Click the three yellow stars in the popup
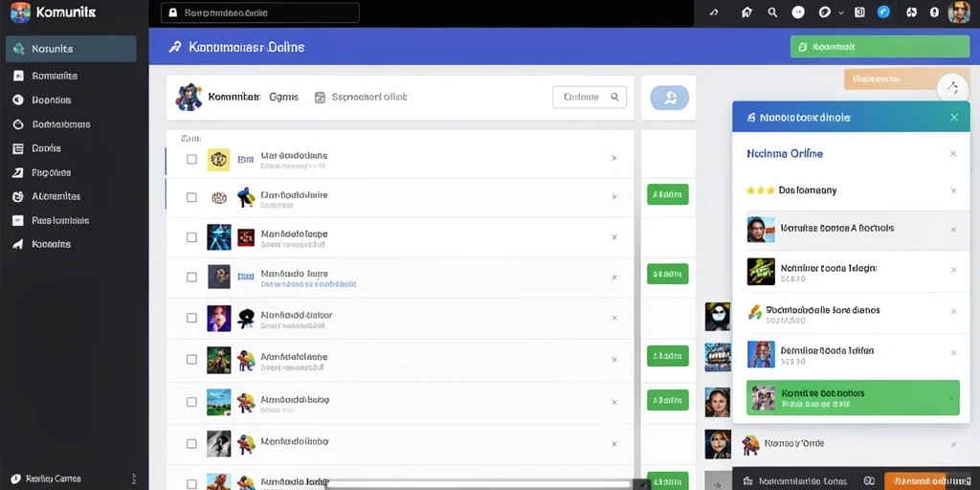 click(x=761, y=190)
